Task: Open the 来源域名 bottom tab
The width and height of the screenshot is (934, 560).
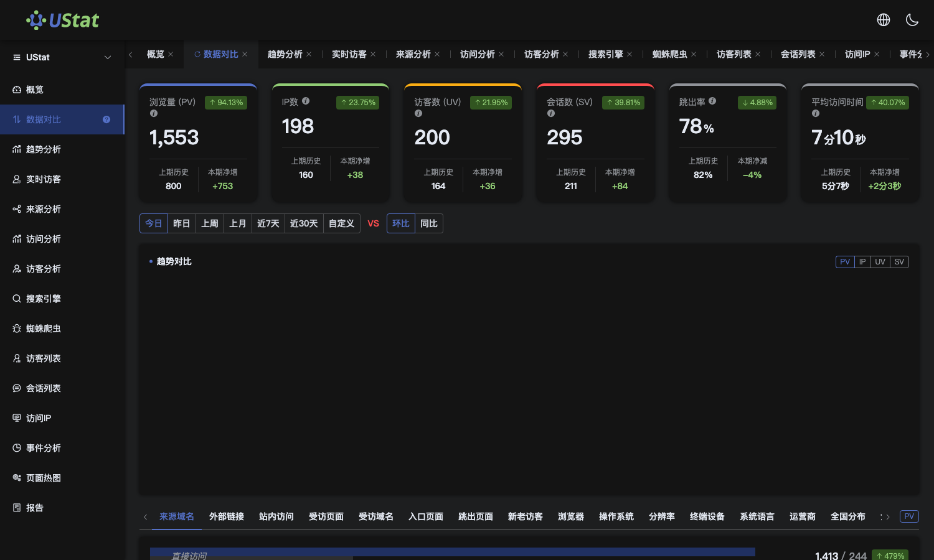Action: [177, 516]
